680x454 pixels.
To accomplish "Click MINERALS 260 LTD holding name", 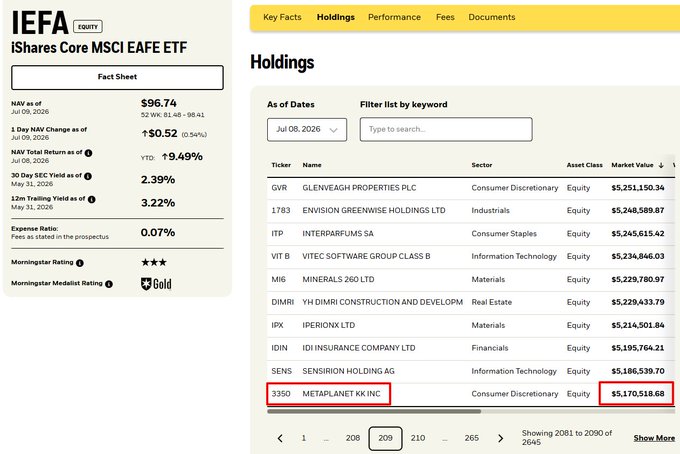I will [x=338, y=279].
